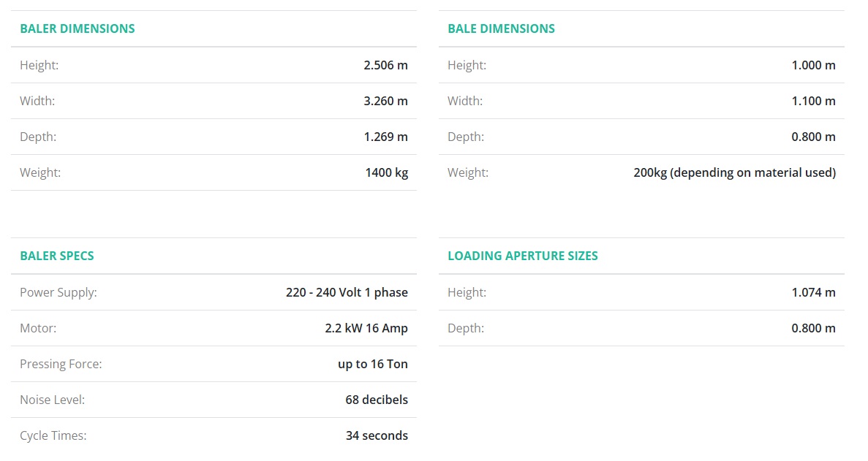The width and height of the screenshot is (868, 461).
Task: Select the baler height value 2.506 m
Action: (x=385, y=65)
